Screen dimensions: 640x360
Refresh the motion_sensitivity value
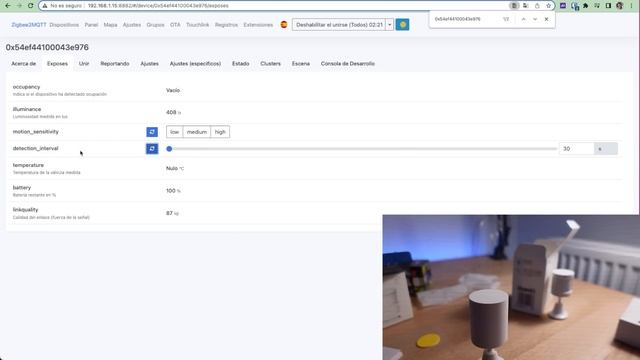click(x=152, y=132)
